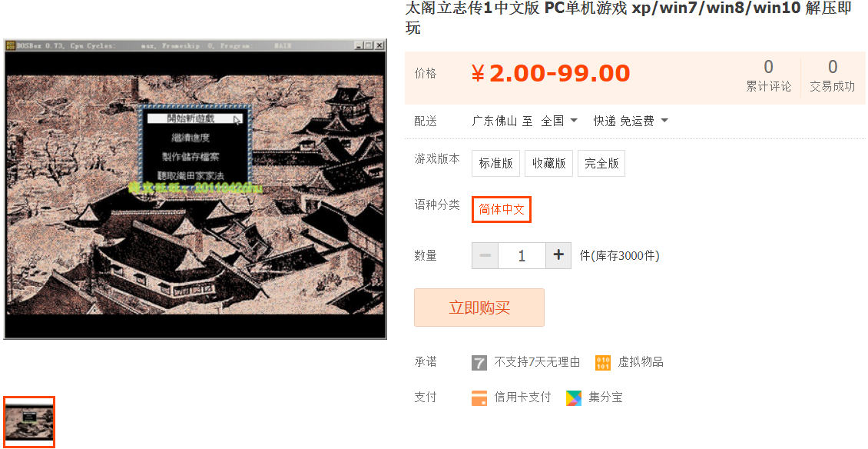
Task: Select the small product thumbnail below
Action: (x=28, y=421)
